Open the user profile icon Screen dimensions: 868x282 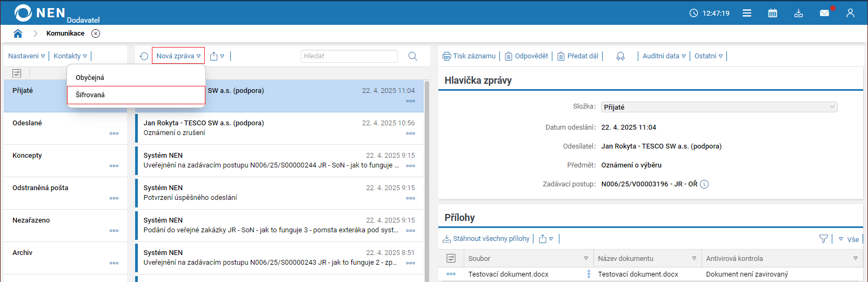(850, 13)
